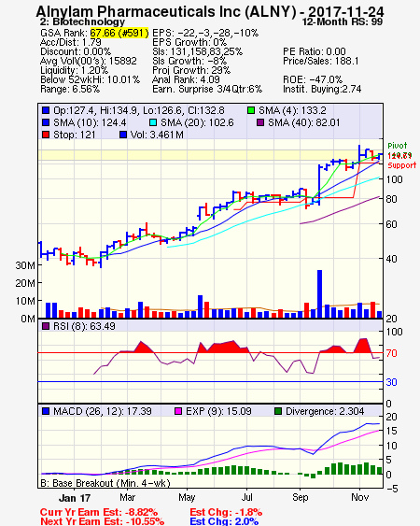Click the blue OHLC legend square
Image resolution: width=420 pixels, height=526 pixels.
point(46,110)
